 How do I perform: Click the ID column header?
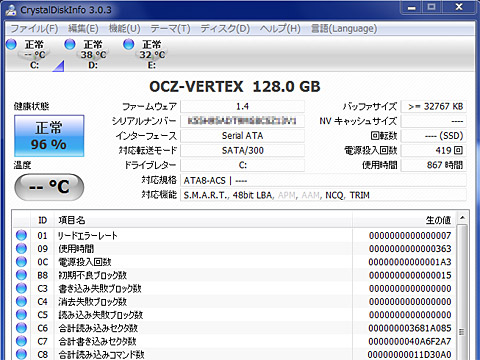(42, 220)
